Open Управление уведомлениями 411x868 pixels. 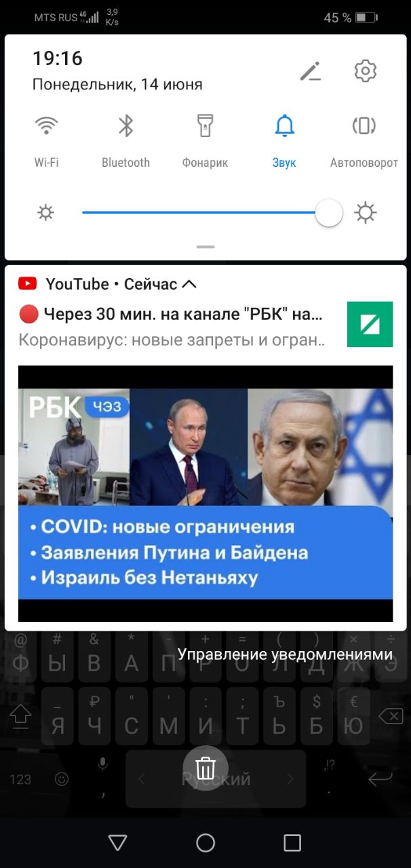(x=285, y=654)
